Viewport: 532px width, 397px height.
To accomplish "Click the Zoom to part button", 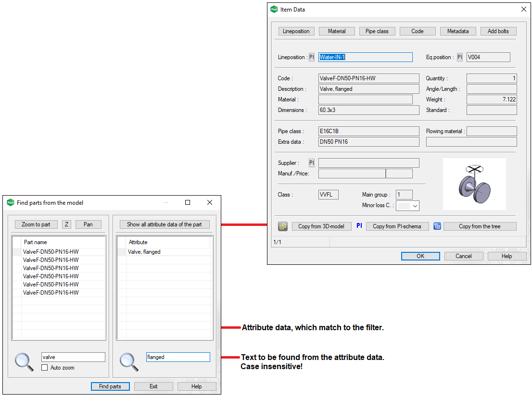I will [x=36, y=224].
